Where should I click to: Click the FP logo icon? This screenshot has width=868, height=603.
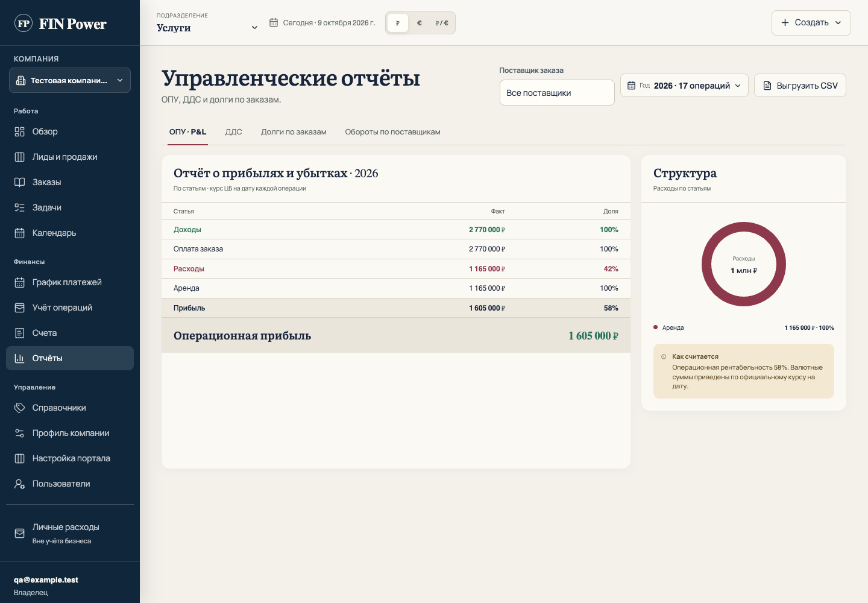(x=23, y=24)
